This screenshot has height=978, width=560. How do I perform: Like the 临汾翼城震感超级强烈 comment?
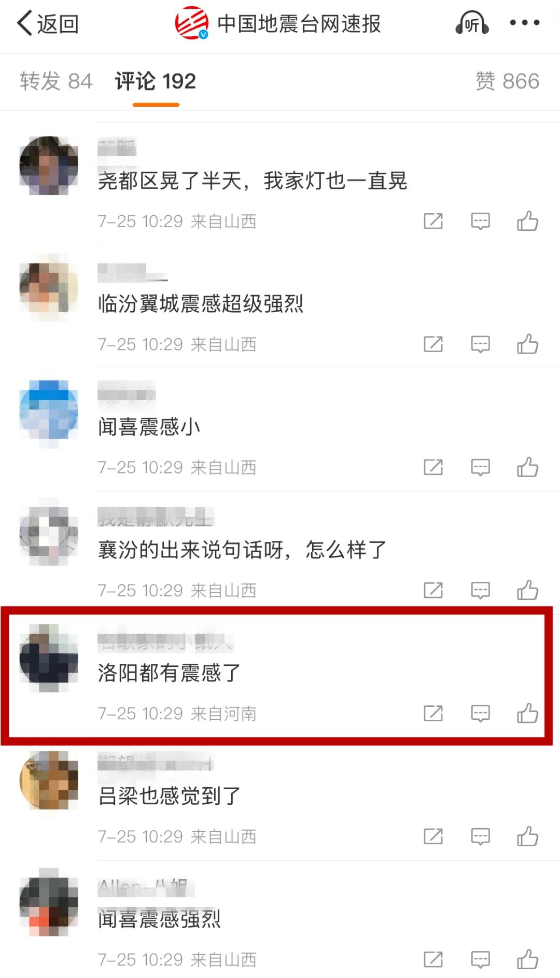click(x=527, y=344)
